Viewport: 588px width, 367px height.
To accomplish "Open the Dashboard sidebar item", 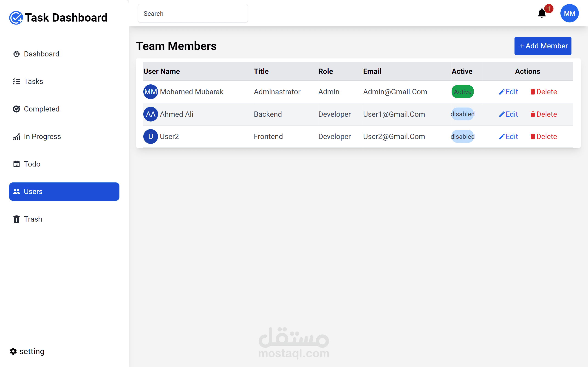I will 41,54.
